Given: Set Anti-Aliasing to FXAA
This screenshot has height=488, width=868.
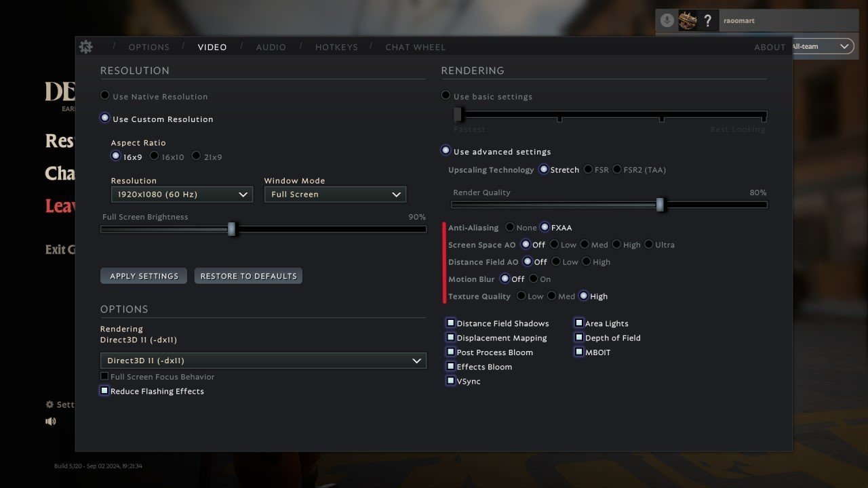Looking at the screenshot, I should [x=545, y=227].
